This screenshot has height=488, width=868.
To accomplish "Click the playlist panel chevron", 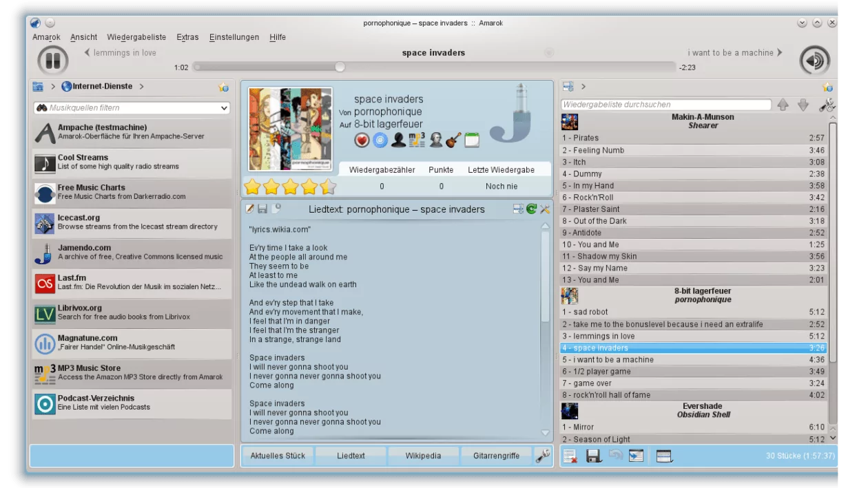I will (x=583, y=87).
